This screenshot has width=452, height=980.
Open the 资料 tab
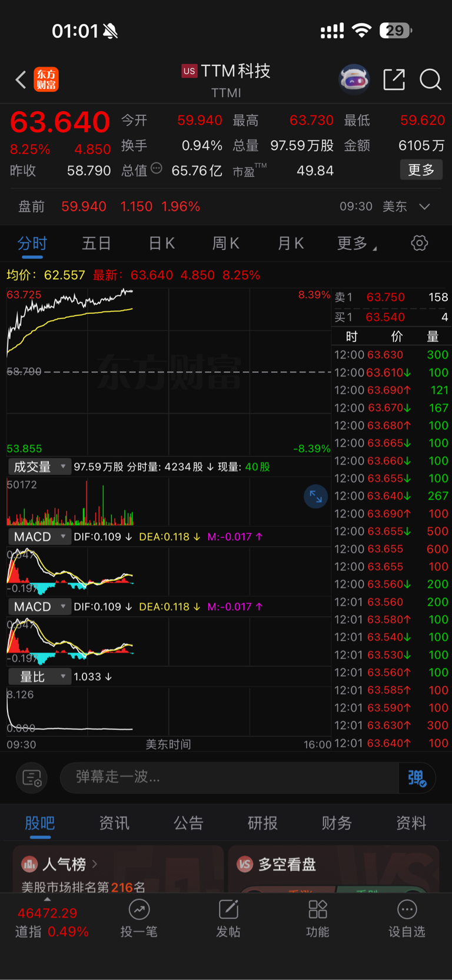tap(411, 823)
